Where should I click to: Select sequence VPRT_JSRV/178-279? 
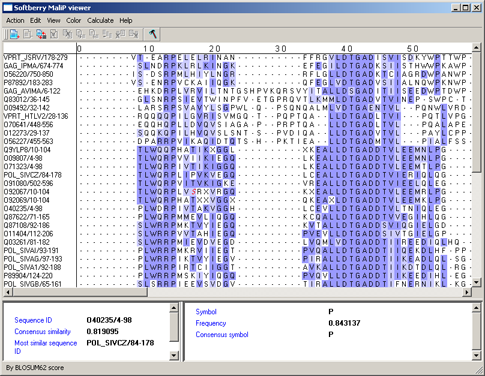(36, 57)
